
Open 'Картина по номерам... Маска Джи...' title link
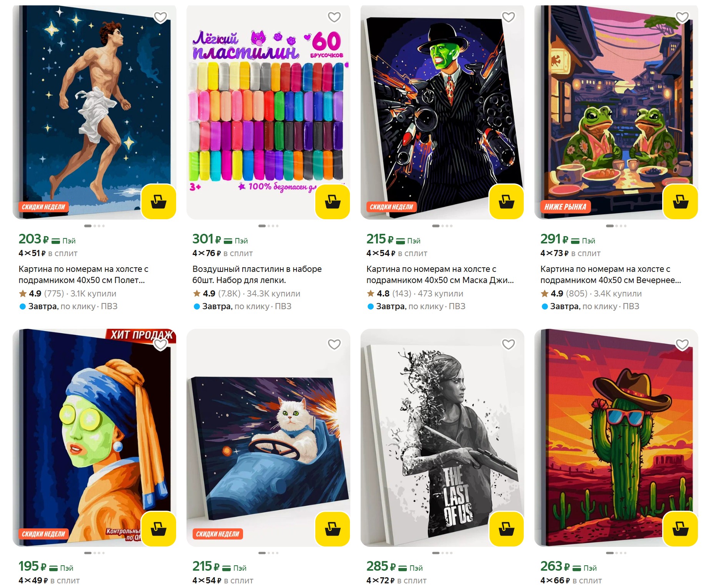point(440,275)
